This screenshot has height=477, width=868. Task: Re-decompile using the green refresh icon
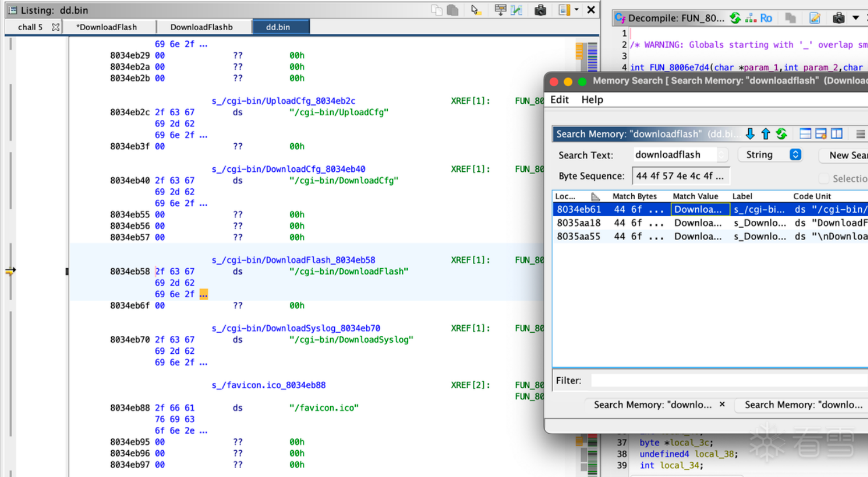coord(736,18)
